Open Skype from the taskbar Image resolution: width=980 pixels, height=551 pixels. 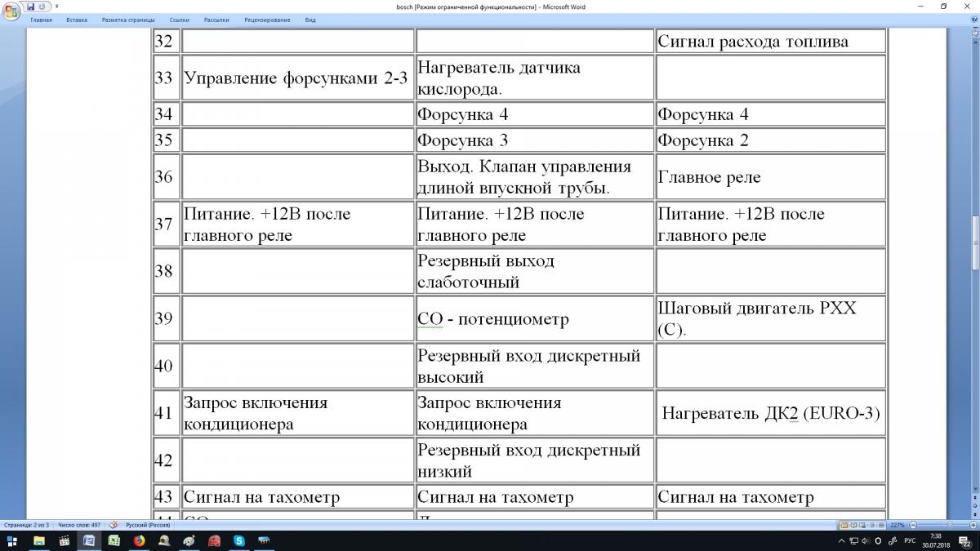point(239,540)
